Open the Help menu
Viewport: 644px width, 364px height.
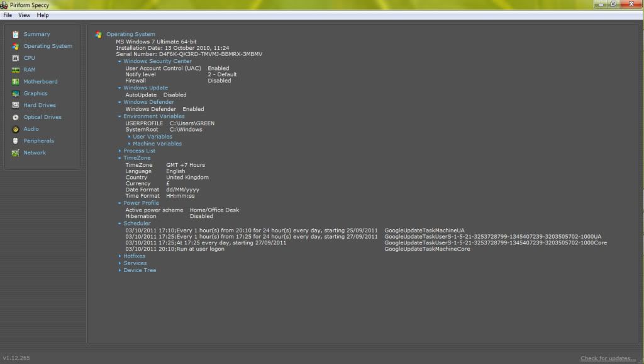pos(43,15)
